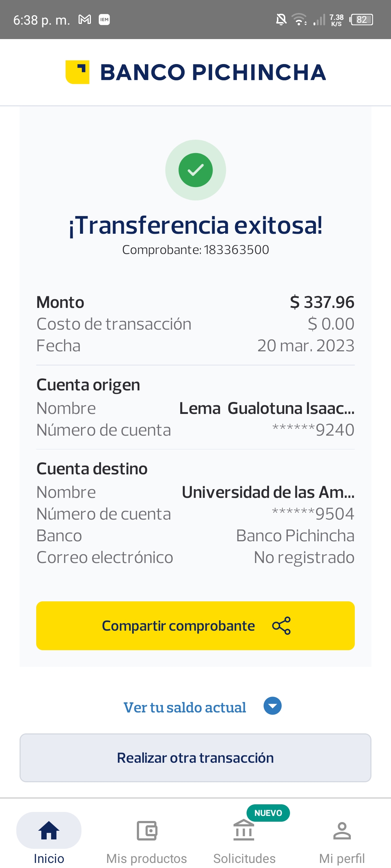Tap the green success checkmark icon
This screenshot has width=391, height=868.
pyautogui.click(x=195, y=170)
